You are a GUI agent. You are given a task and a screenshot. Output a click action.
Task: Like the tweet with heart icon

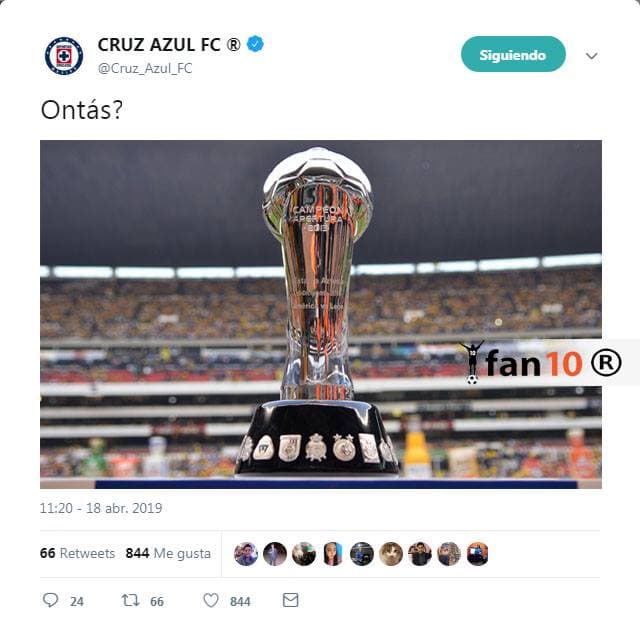point(211,600)
